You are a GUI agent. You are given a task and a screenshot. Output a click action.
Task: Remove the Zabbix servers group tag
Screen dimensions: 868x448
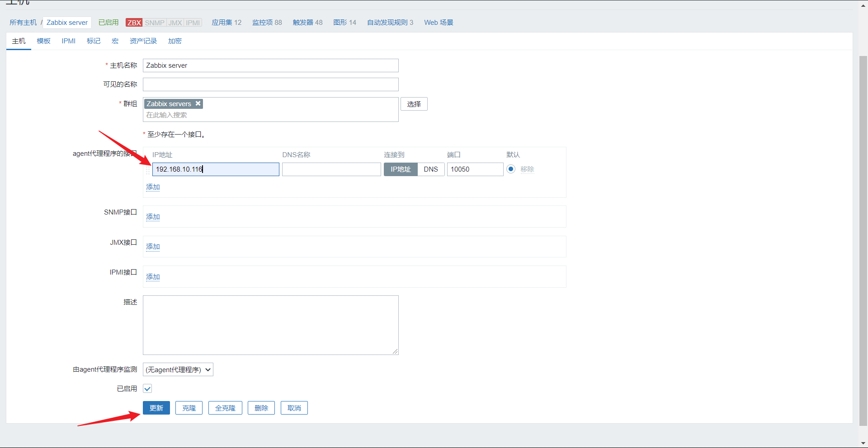(x=198, y=103)
